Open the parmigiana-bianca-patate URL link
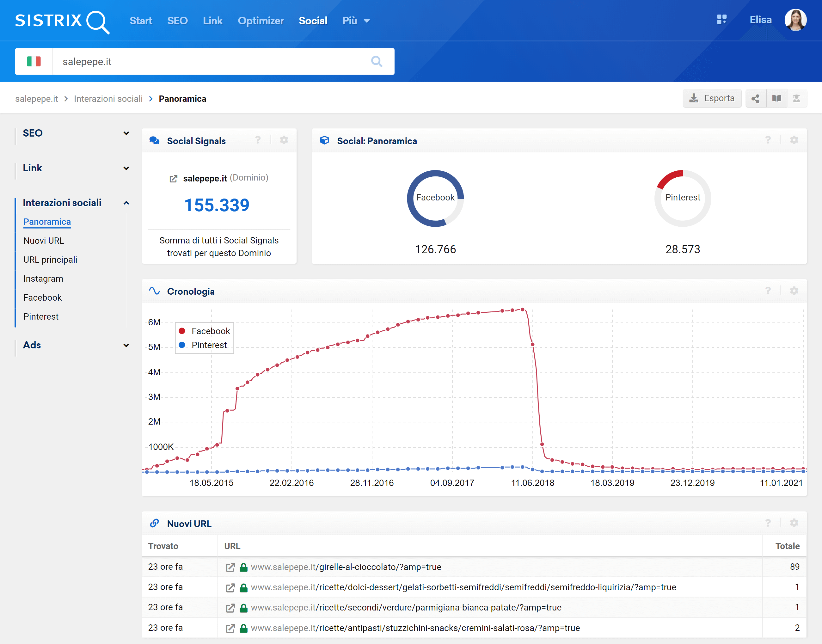Image resolution: width=822 pixels, height=644 pixels. click(x=406, y=608)
